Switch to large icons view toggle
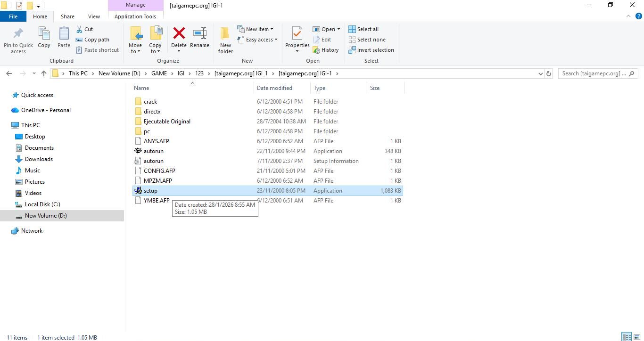 tap(636, 337)
